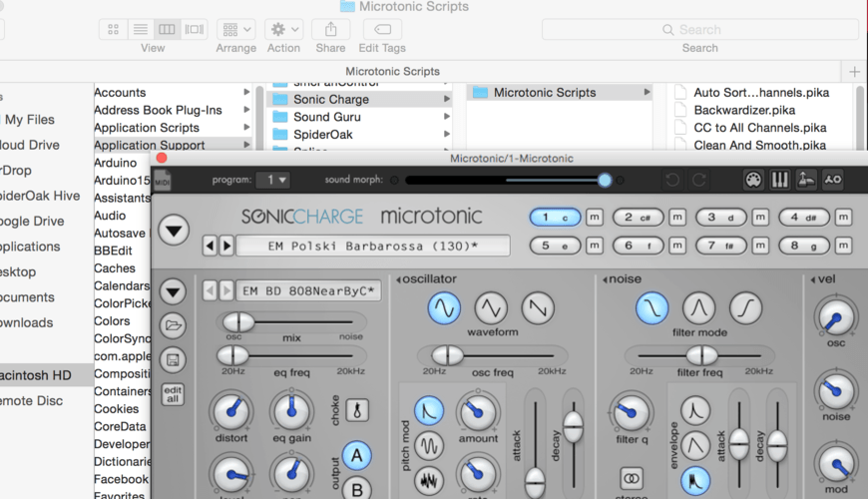Go to next preset
Screen dimensions: 868x499
tap(226, 246)
